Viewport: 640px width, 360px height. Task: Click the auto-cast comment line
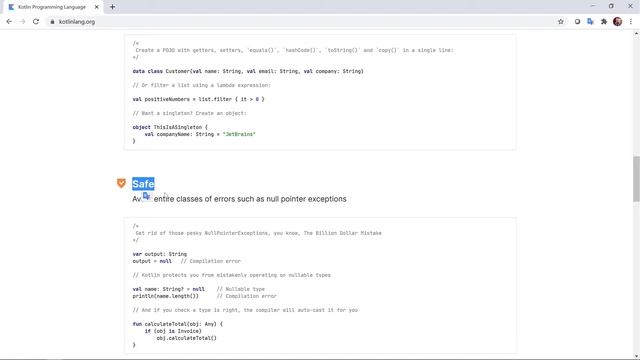coord(245,310)
